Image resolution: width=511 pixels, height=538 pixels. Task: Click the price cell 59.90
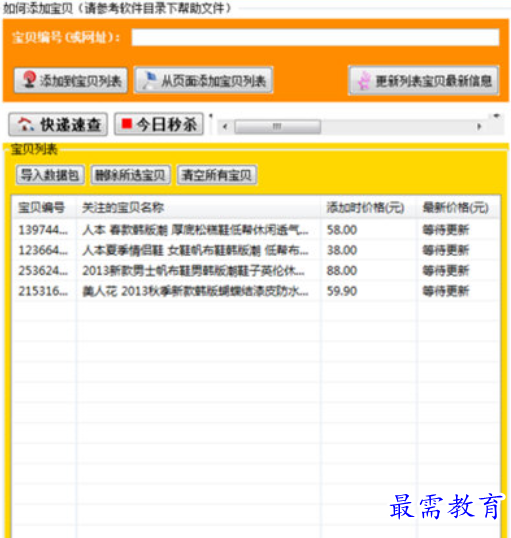pos(342,291)
